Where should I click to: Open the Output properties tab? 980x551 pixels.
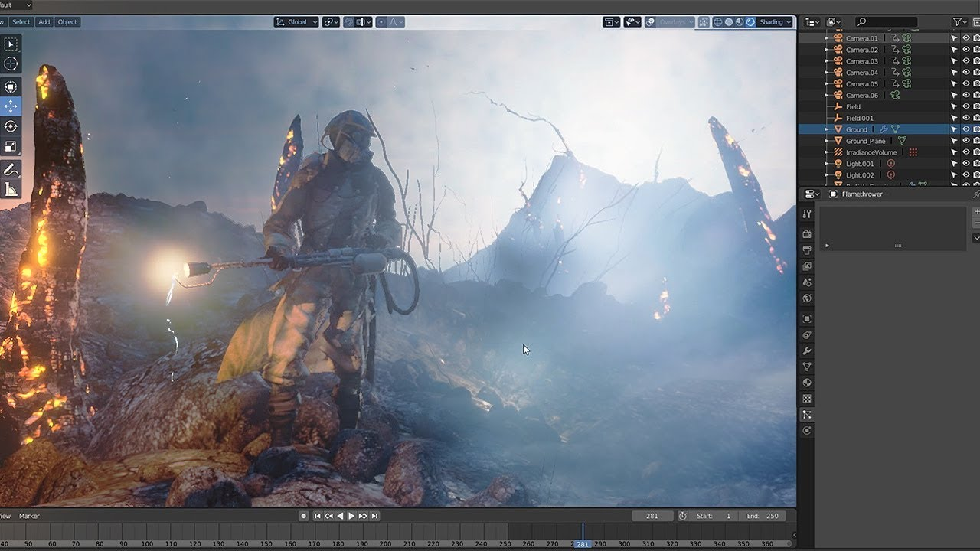(x=807, y=250)
